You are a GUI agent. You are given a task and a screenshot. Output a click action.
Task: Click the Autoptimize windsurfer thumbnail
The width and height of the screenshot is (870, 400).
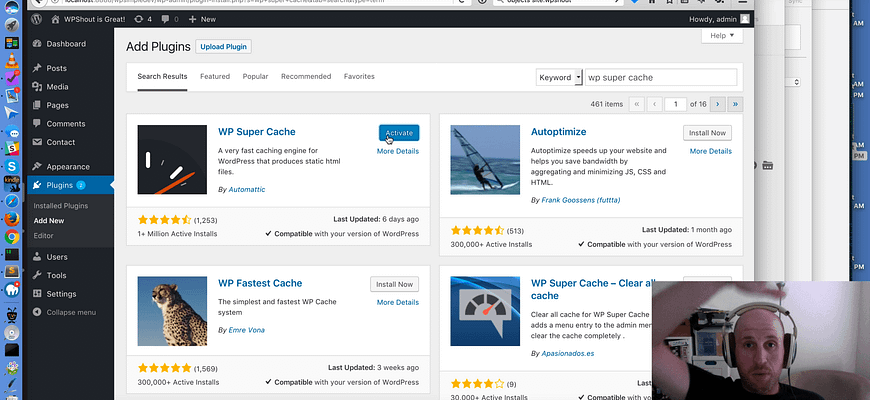point(485,160)
